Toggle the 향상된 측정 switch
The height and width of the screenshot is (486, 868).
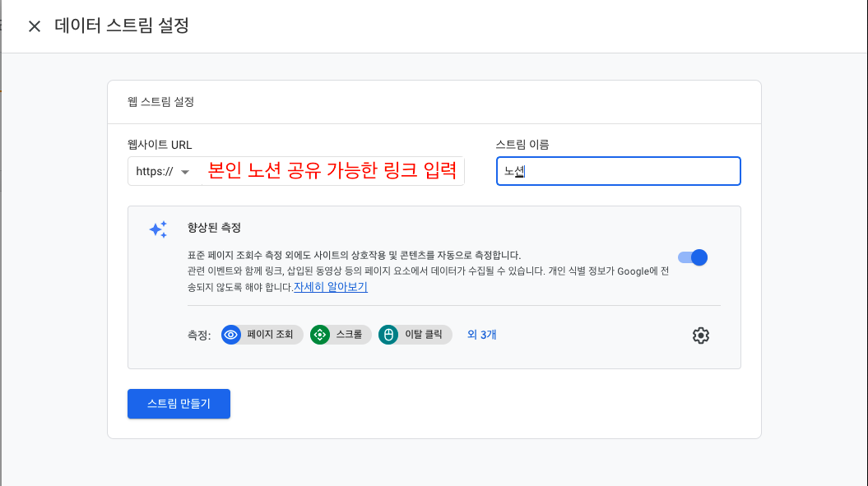[x=693, y=257]
